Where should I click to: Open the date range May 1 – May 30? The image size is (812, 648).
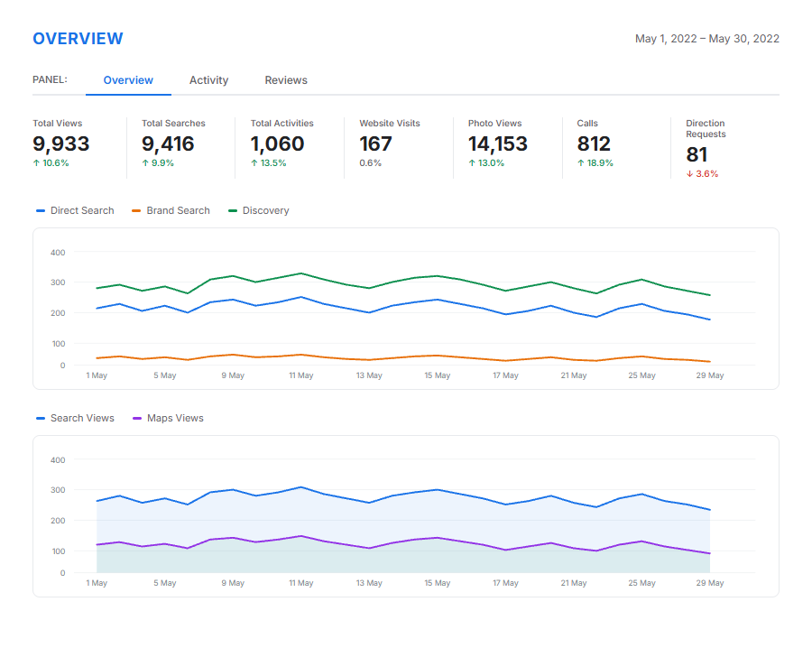tap(707, 39)
